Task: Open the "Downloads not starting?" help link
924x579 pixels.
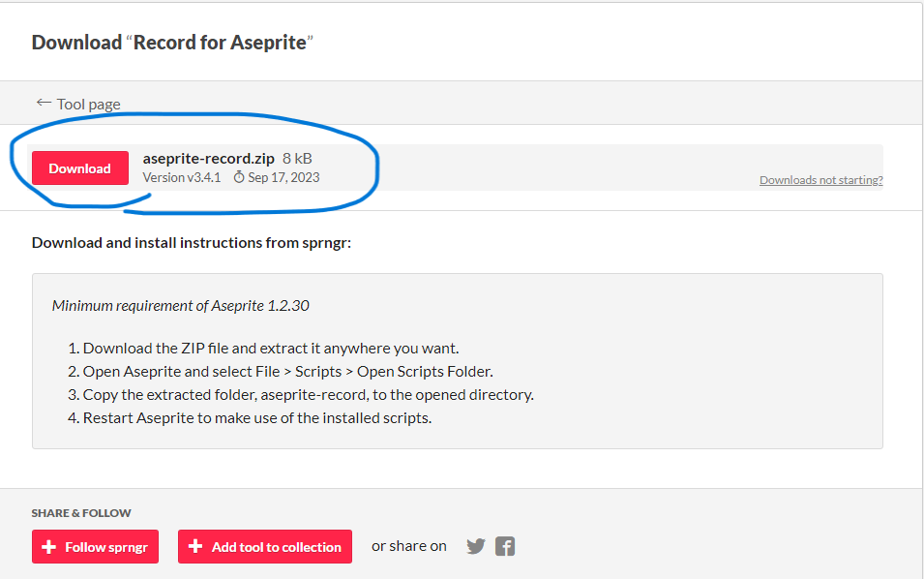Action: point(820,180)
